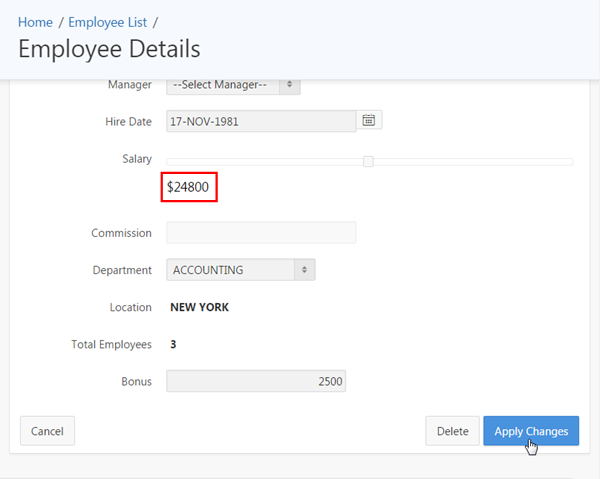
Task: Click the Salary slider handle
Action: coord(368,161)
